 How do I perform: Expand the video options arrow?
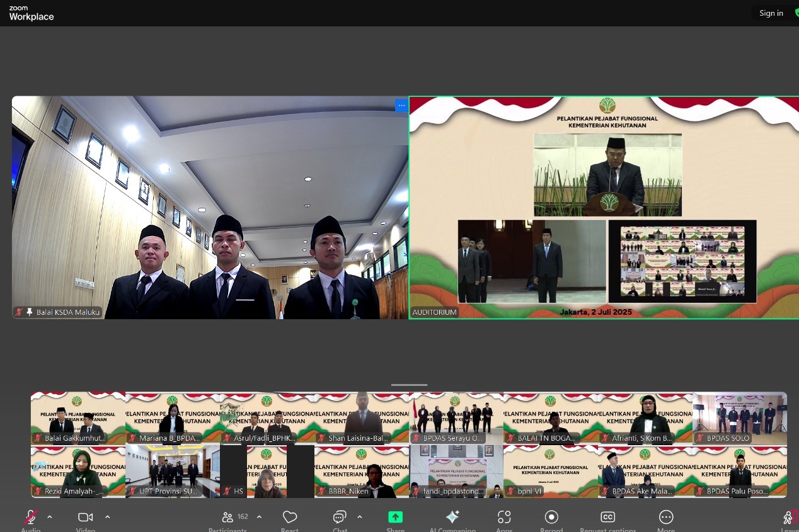(x=107, y=517)
